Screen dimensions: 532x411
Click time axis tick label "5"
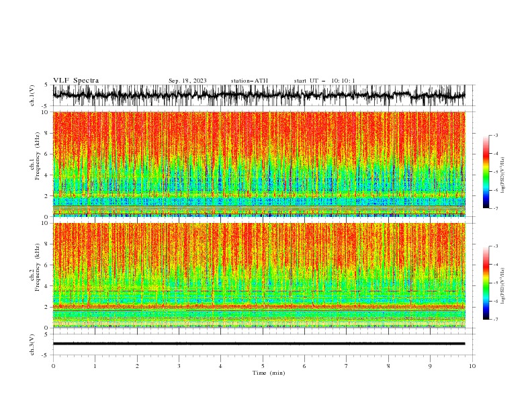coord(263,366)
